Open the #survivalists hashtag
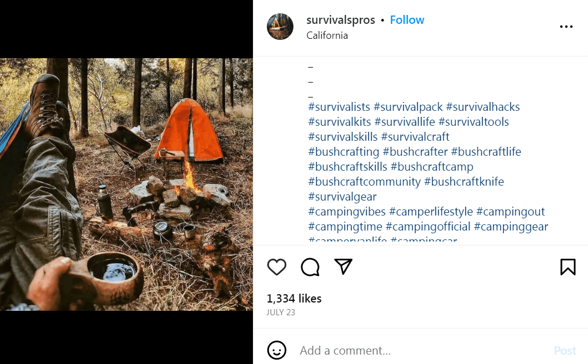The width and height of the screenshot is (588, 364). click(338, 106)
